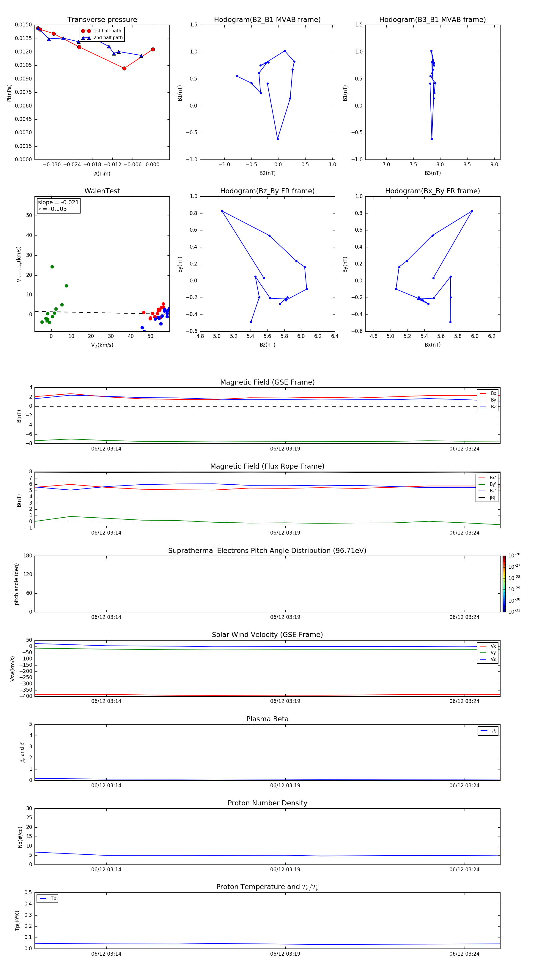The width and height of the screenshot is (535, 980).
Task: Click the "Bx'" legend entry in Flux Rope panel
Action: click(487, 478)
